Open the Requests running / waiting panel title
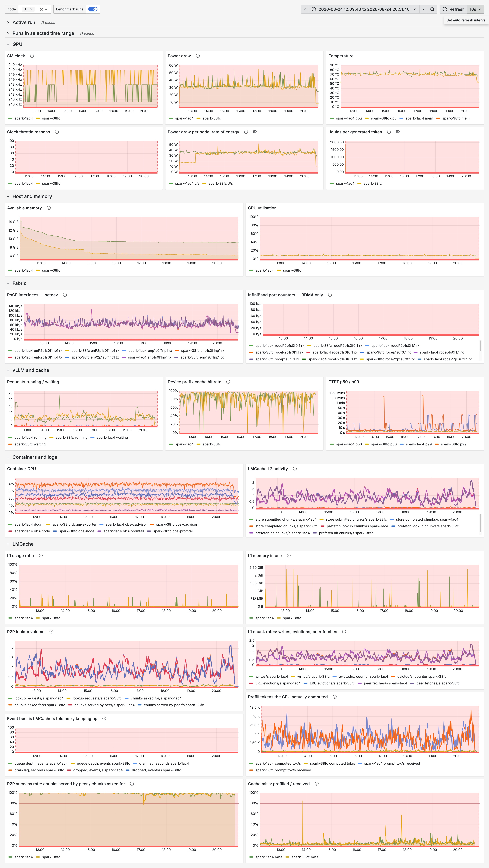This screenshot has width=489, height=868. coord(33,382)
